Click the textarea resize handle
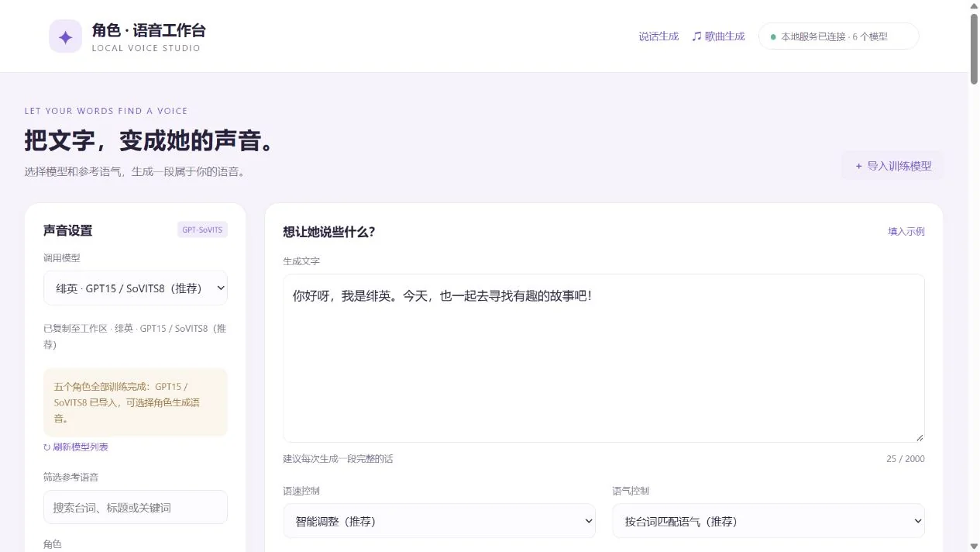The height and width of the screenshot is (552, 980). click(x=920, y=437)
